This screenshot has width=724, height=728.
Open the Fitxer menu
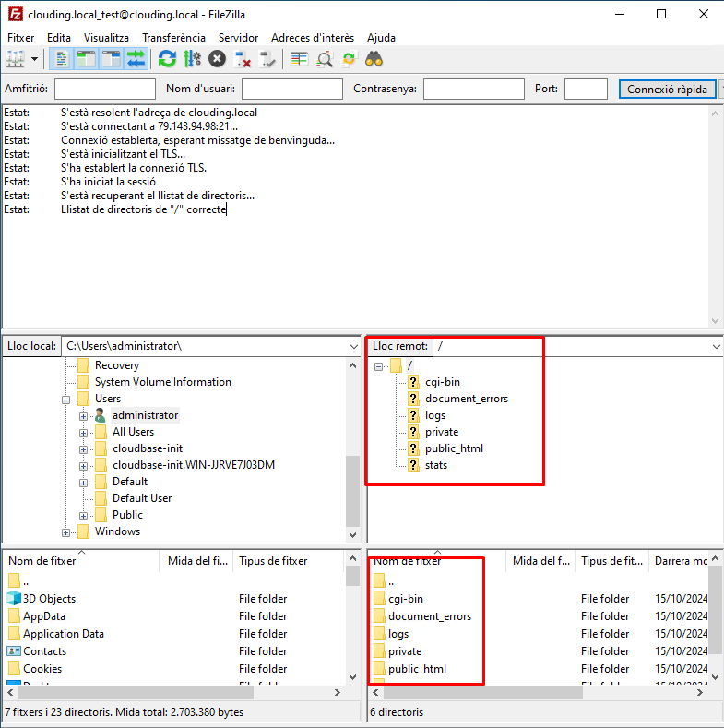tap(21, 38)
